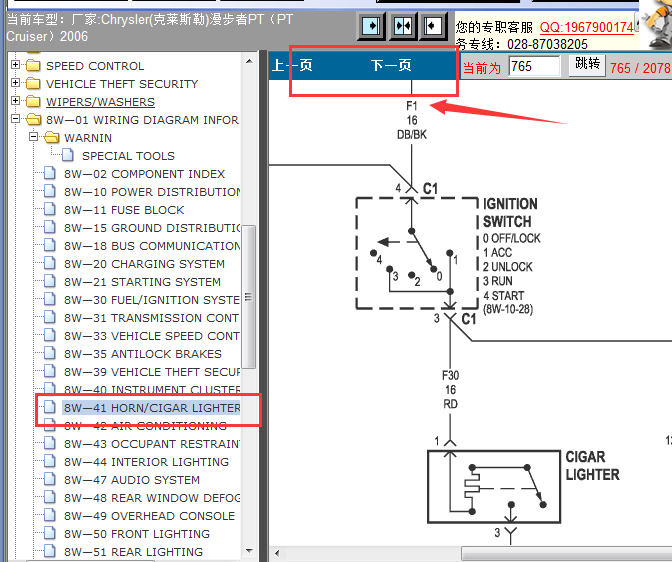Click the 8W-10 POWER DISTRIBUTION page icon
The height and width of the screenshot is (562, 672).
point(50,191)
